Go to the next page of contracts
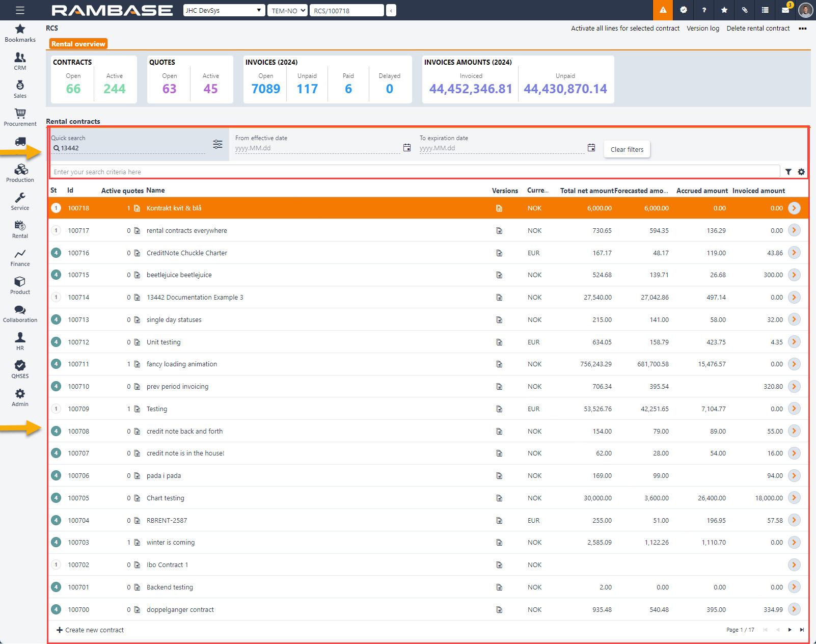 coord(790,630)
